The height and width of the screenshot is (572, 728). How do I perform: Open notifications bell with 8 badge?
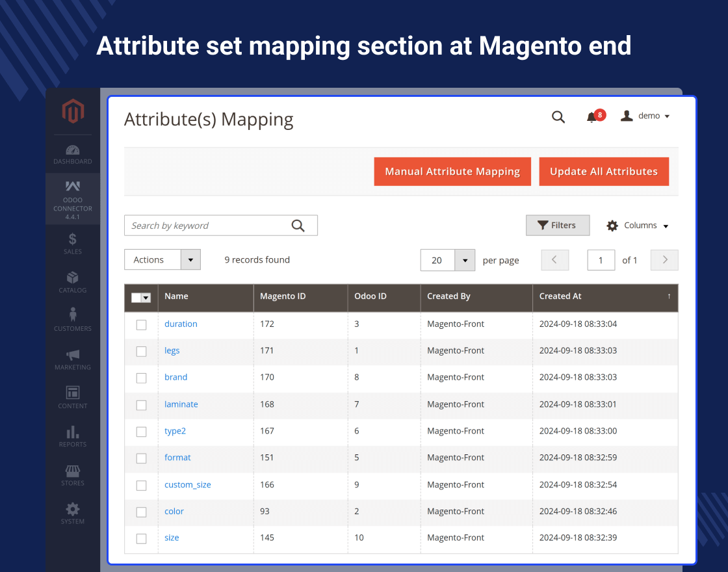(595, 116)
